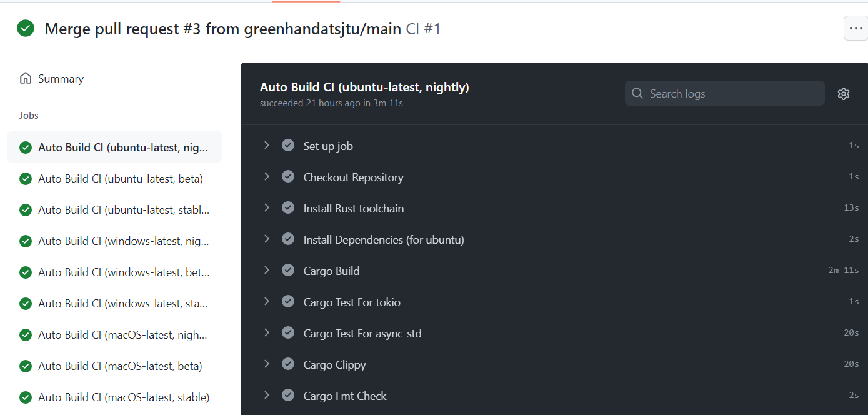Click the checkmark icon next to Cargo Build step
Image resolution: width=868 pixels, height=415 pixels.
coord(288,269)
